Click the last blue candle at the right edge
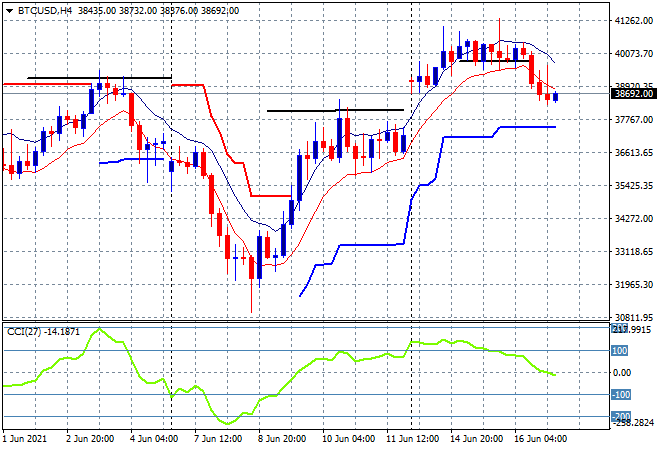660x450 pixels. [x=555, y=96]
